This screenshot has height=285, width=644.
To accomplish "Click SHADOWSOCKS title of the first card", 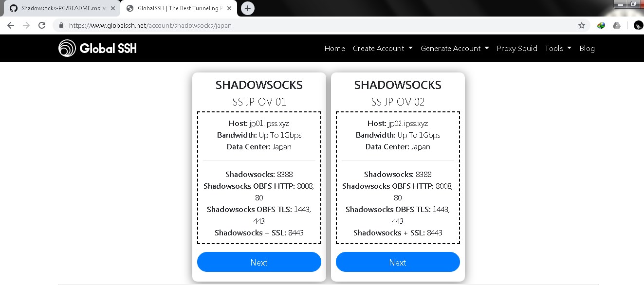I will [259, 85].
